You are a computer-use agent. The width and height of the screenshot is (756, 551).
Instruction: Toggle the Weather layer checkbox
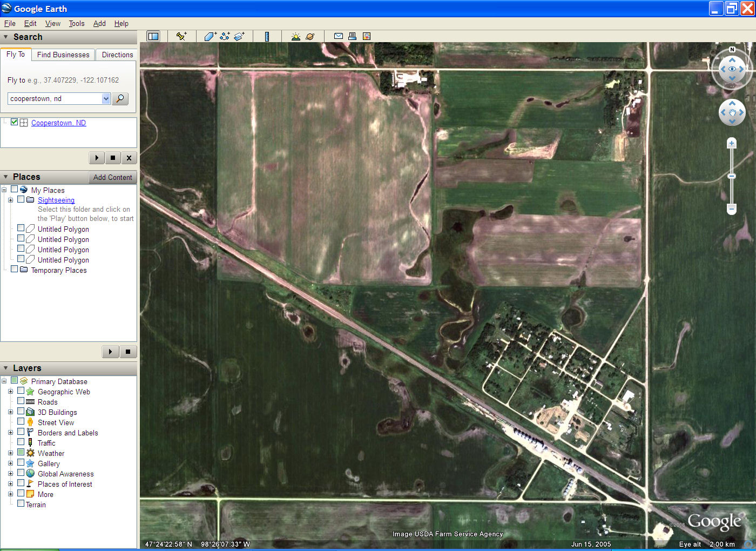pos(21,452)
